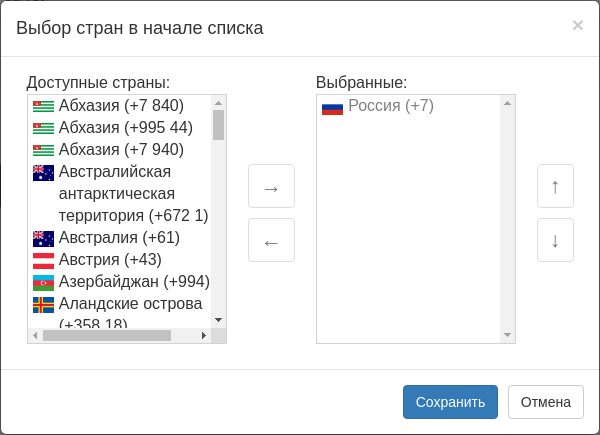Select Абхазия (+995 44) entry
This screenshot has width=600, height=435.
tap(125, 127)
